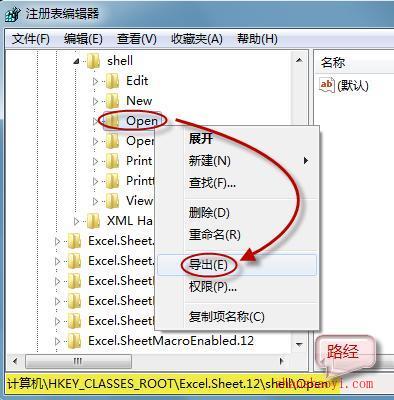Click the XML Ha... folder icon
The height and width of the screenshot is (400, 394).
tap(93, 221)
